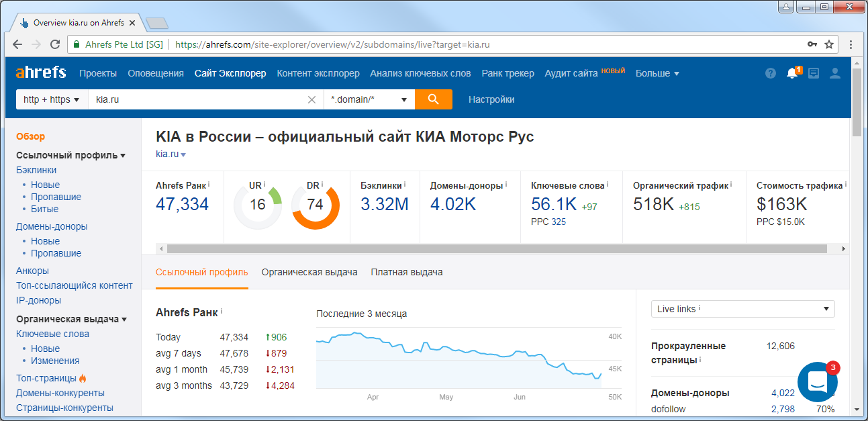
Task: Open Ранк трекер in the top menu
Action: click(508, 73)
